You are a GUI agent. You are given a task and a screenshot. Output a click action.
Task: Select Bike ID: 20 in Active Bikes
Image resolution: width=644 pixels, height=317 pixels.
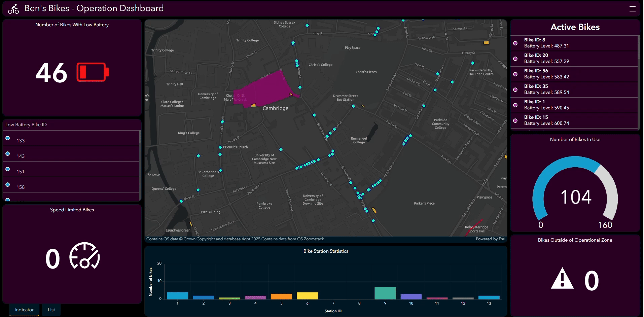click(x=574, y=59)
